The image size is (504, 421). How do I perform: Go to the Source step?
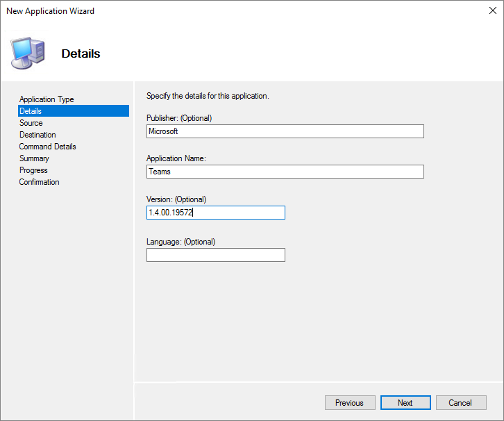pos(31,123)
